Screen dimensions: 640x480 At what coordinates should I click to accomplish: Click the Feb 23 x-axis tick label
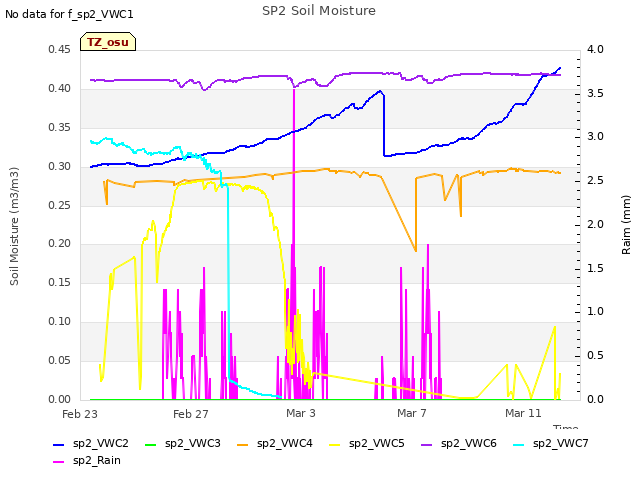[80, 414]
